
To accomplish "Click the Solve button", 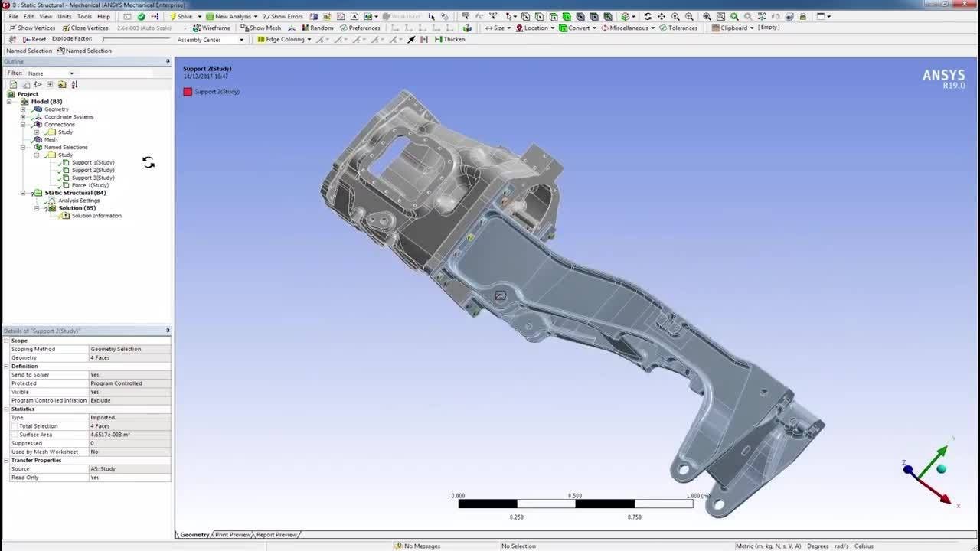I will pos(181,16).
